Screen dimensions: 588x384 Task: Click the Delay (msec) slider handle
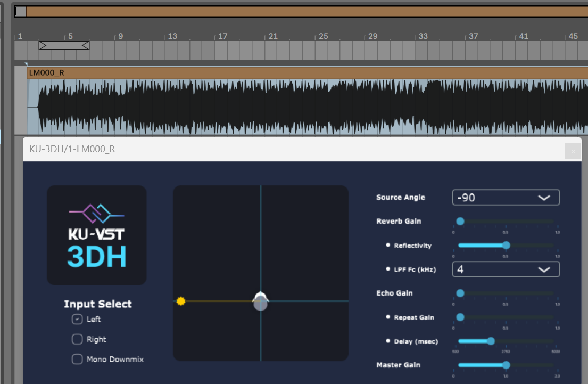coord(491,341)
